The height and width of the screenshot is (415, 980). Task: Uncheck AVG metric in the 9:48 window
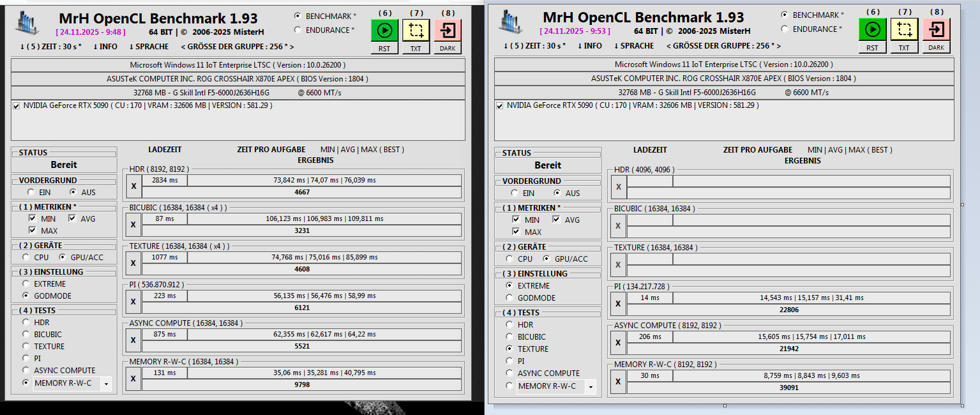[72, 218]
